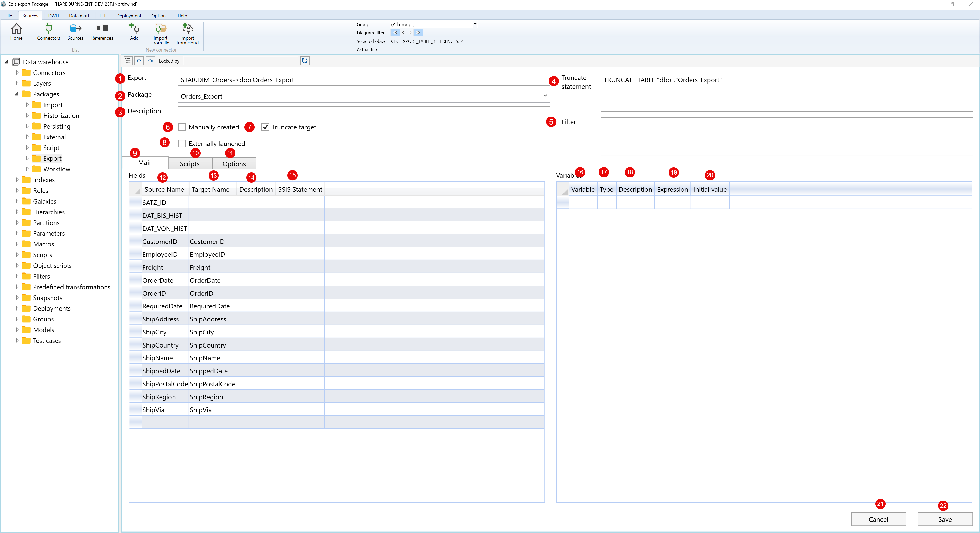
Task: Collapse the Packages tree node
Action: point(16,94)
